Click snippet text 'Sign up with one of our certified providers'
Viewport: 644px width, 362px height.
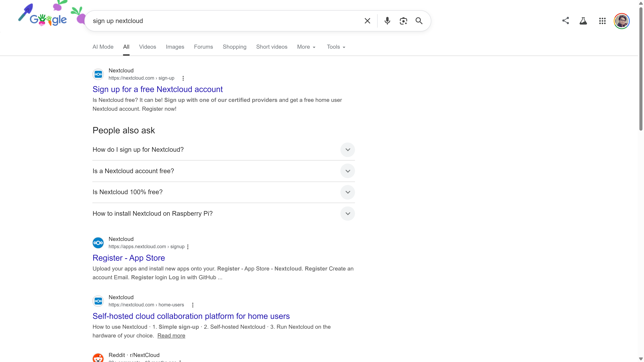tap(221, 100)
